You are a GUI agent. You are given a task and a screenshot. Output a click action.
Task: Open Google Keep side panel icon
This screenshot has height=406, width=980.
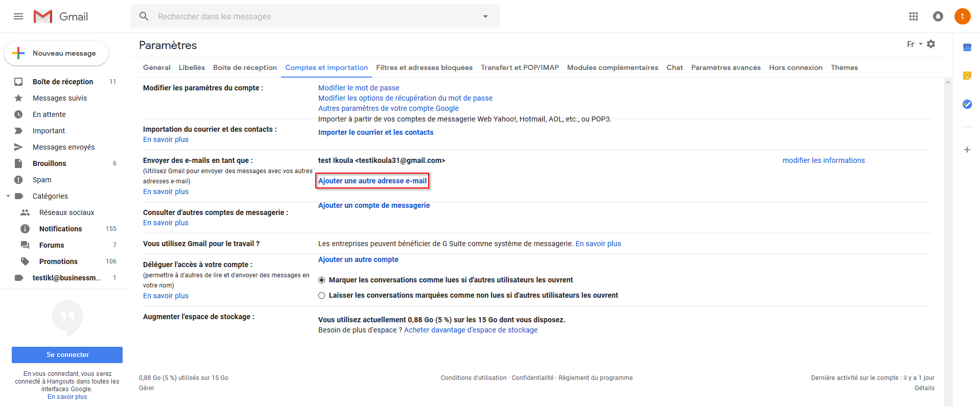click(x=967, y=76)
